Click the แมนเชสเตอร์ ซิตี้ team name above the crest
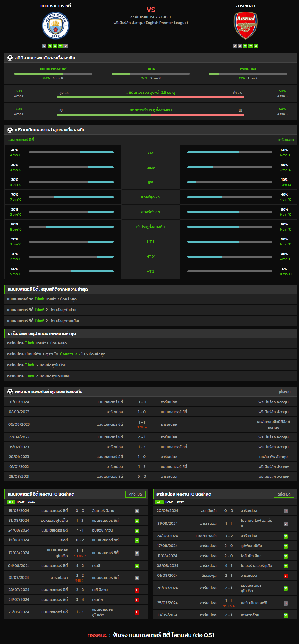Image resolution: width=299 pixels, height=644 pixels. tap(56, 6)
